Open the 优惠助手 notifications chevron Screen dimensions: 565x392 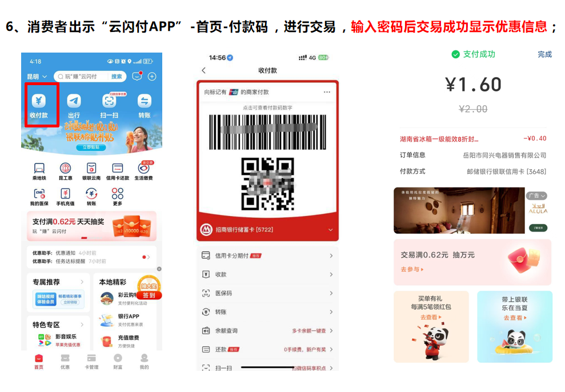point(149,257)
